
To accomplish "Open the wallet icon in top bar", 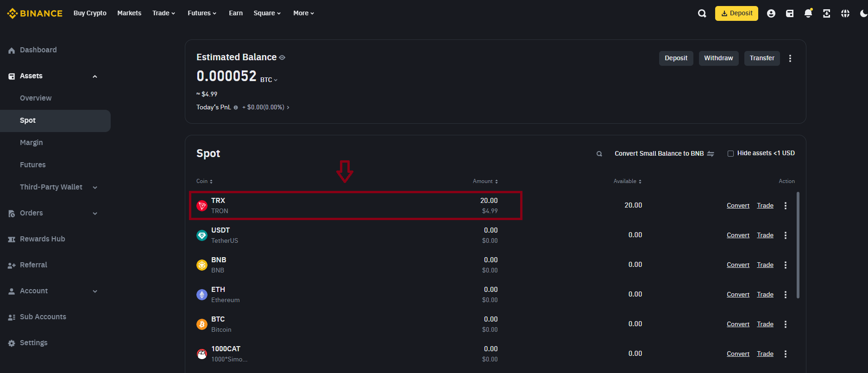I will pyautogui.click(x=790, y=13).
